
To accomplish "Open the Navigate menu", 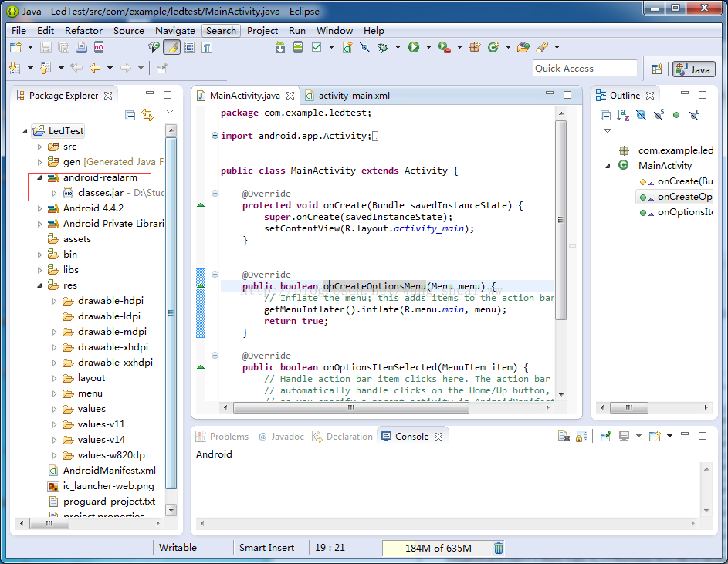I will point(175,31).
